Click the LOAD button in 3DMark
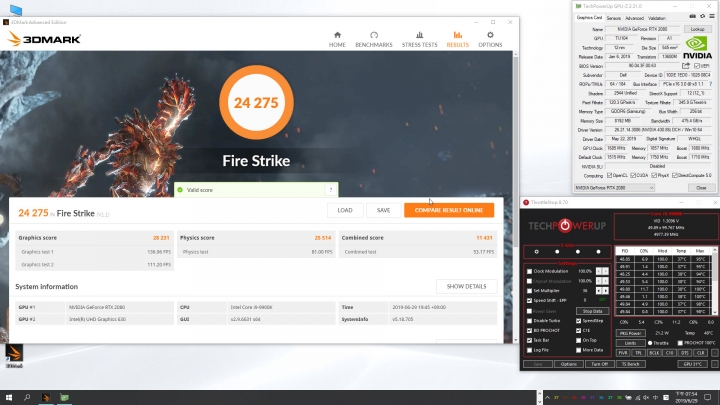720x405 pixels. 345,210
